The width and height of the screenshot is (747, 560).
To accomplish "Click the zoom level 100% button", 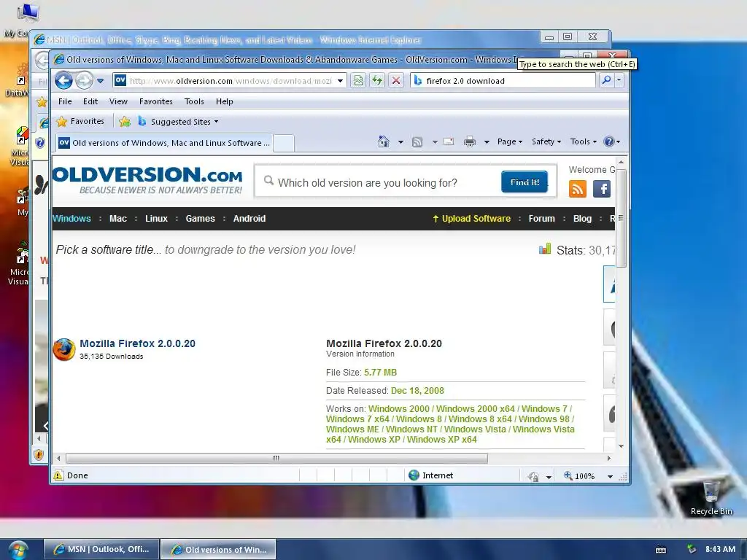I will (579, 475).
